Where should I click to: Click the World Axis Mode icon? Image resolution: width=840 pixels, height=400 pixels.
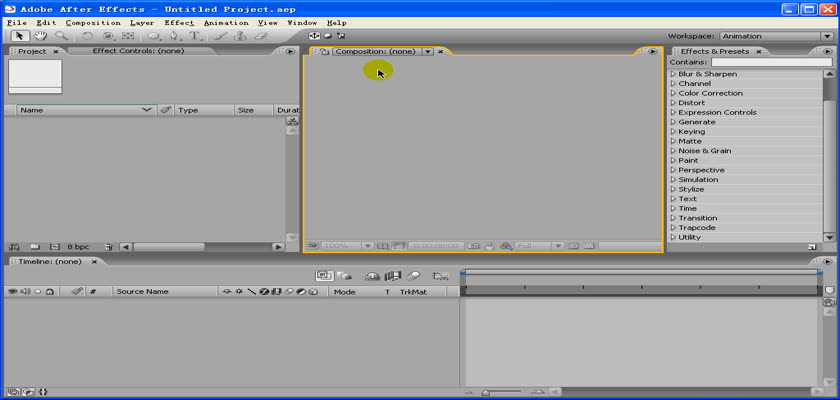point(328,36)
